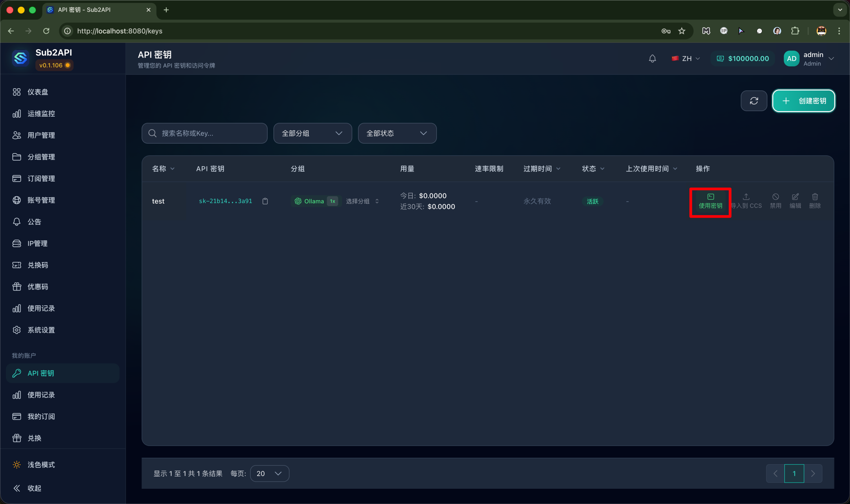Image resolution: width=850 pixels, height=504 pixels.
Task: Expand the ZH language selector
Action: 686,59
